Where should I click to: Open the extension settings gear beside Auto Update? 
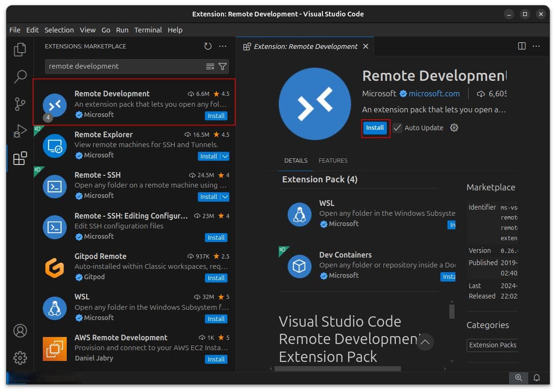click(454, 128)
